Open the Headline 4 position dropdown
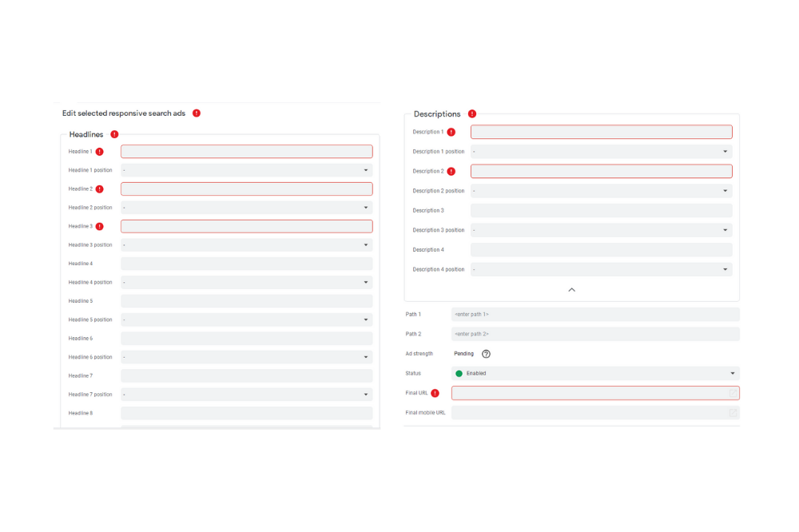 click(x=247, y=282)
